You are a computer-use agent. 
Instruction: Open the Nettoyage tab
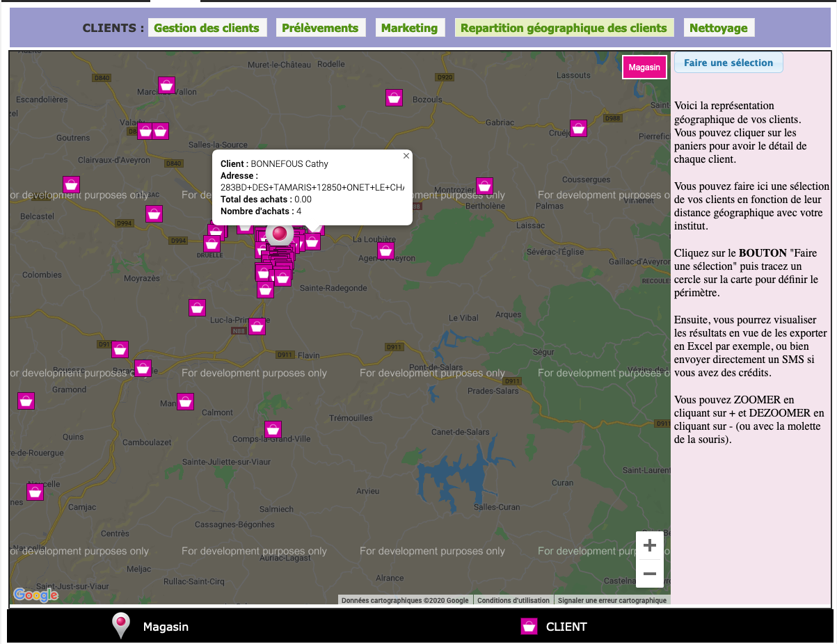click(x=719, y=28)
